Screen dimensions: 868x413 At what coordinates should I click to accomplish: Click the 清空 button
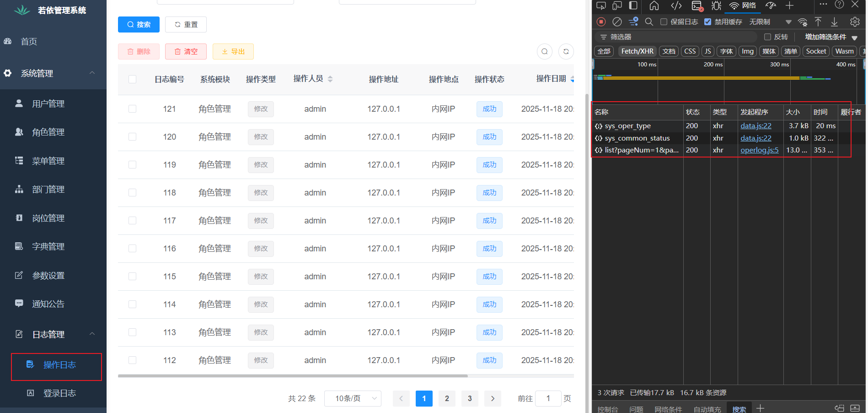pos(186,51)
